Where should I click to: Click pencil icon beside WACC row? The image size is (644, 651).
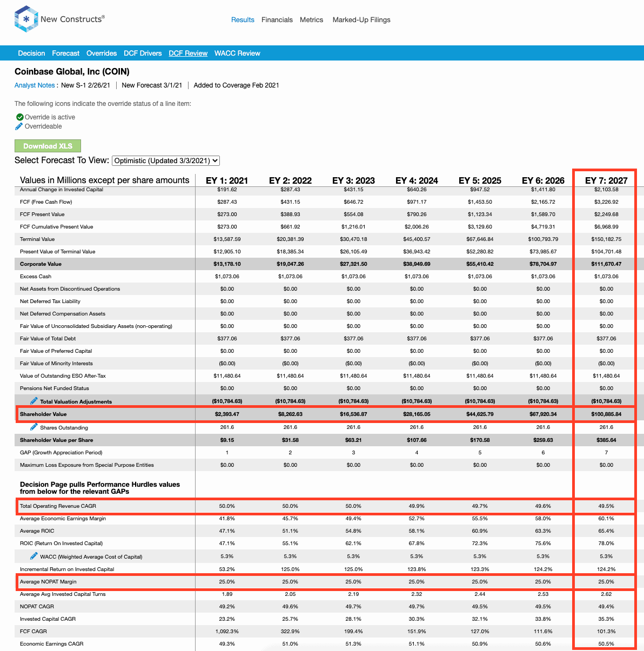coord(34,556)
